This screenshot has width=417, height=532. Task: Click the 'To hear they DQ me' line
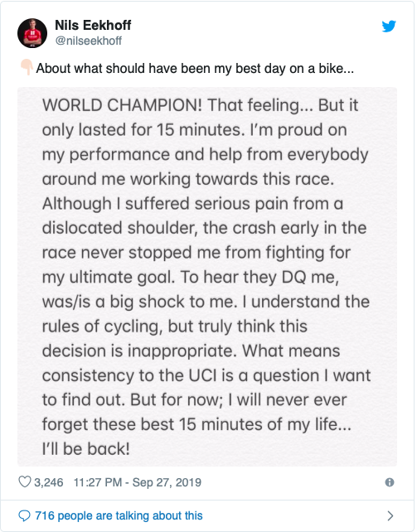coord(191,278)
